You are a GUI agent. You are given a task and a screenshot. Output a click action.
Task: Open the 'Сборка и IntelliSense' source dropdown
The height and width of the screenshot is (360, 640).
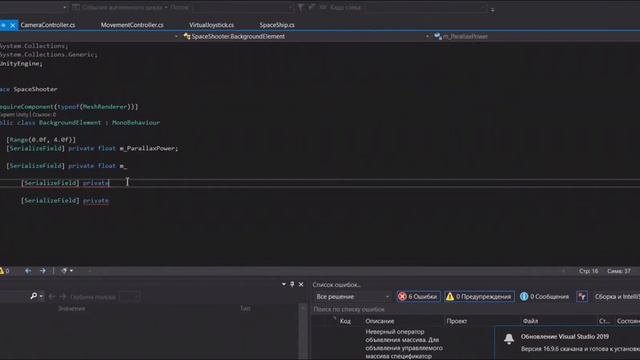coord(616,297)
